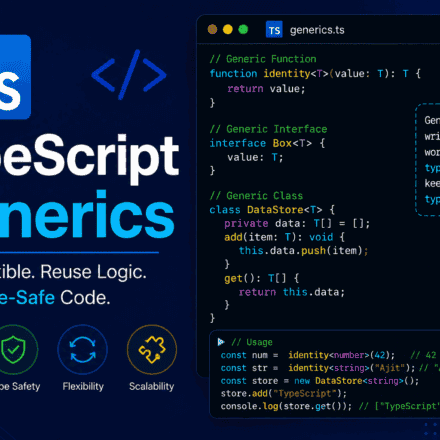The image size is (440, 440).
Task: Click the blue TypeScript logo tile
Action: click(x=15, y=77)
